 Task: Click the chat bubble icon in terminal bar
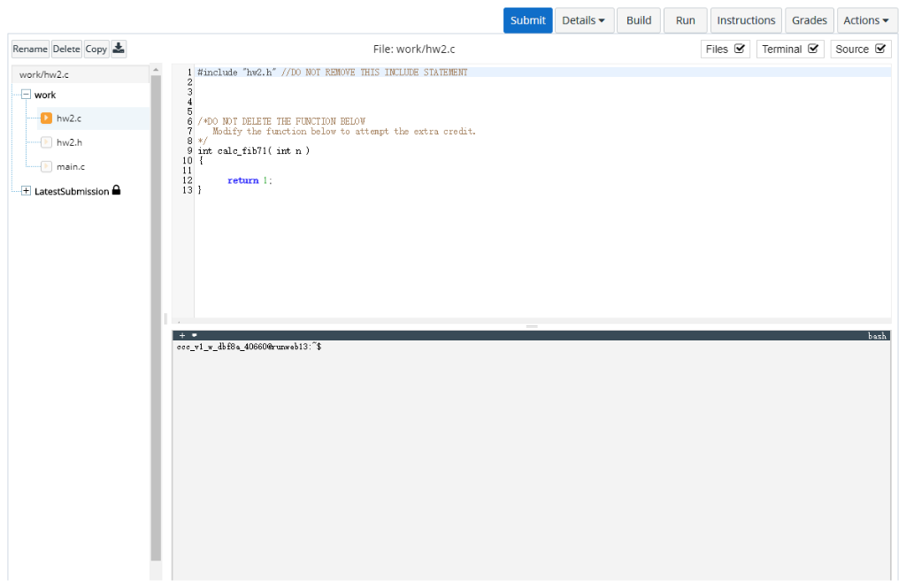click(x=194, y=336)
